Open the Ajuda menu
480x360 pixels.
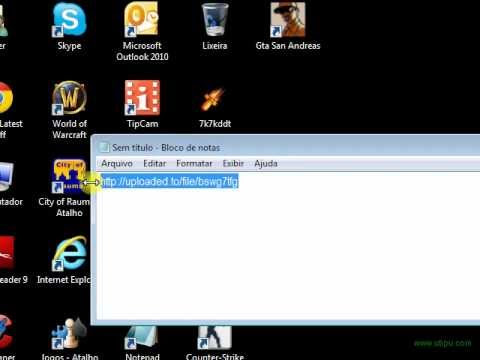[266, 164]
